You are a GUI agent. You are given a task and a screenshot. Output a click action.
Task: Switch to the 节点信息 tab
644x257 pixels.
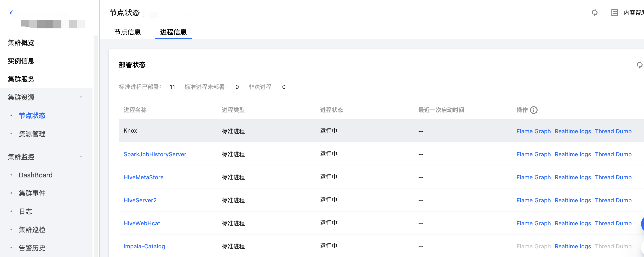127,32
